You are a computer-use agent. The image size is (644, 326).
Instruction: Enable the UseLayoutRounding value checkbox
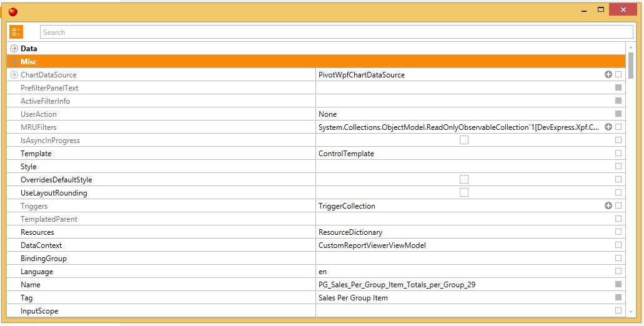464,192
